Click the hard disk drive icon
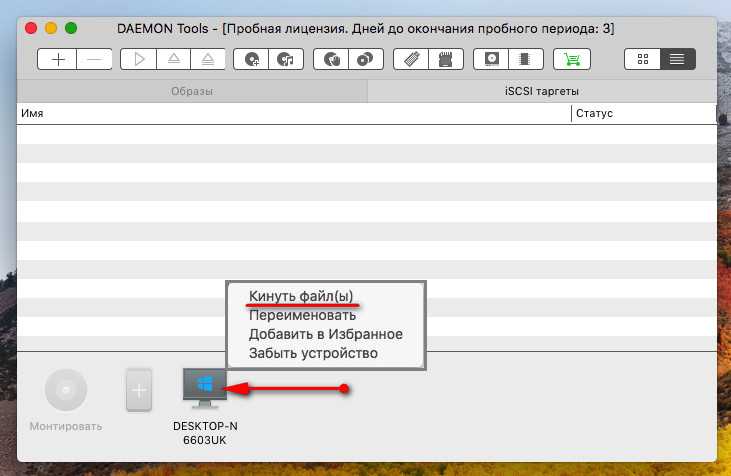731x476 pixels. 491,59
